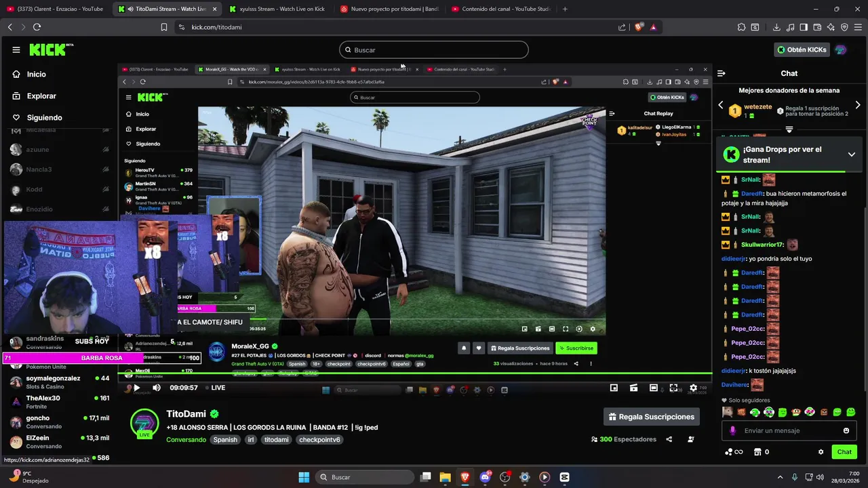Open the channel points icon
868x488 pixels.
tap(733, 452)
